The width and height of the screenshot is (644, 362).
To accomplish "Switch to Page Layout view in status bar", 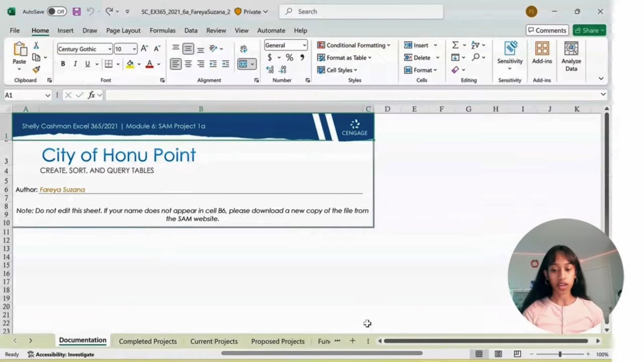I will 498,354.
